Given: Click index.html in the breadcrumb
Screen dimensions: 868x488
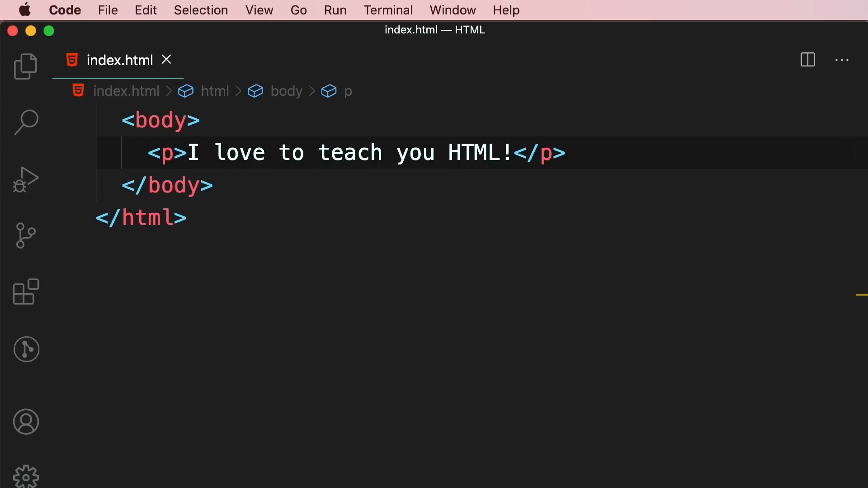Looking at the screenshot, I should click(126, 91).
